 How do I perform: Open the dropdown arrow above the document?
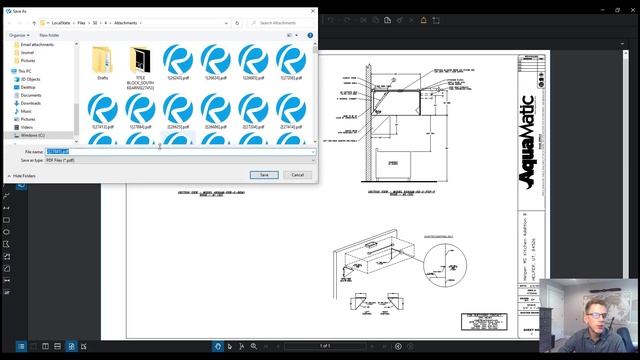tap(622, 44)
